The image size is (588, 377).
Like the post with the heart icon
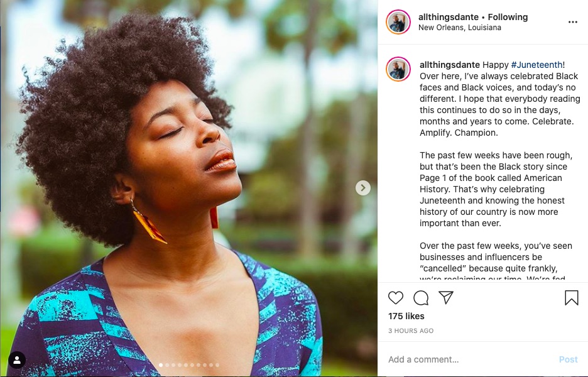tap(396, 298)
